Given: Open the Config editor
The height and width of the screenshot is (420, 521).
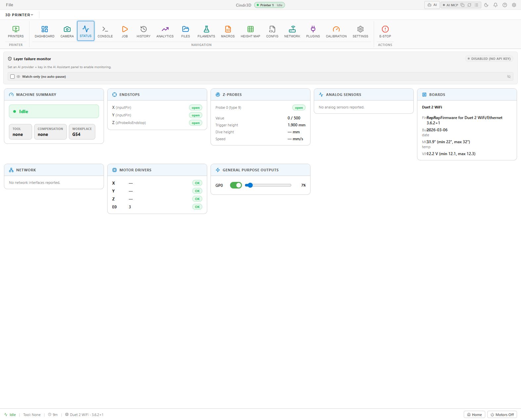Looking at the screenshot, I should click(x=272, y=31).
